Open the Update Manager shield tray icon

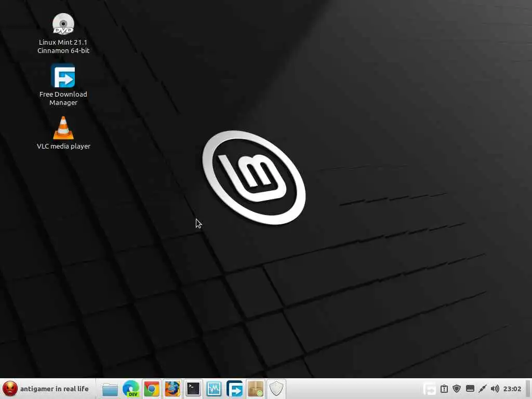(457, 389)
